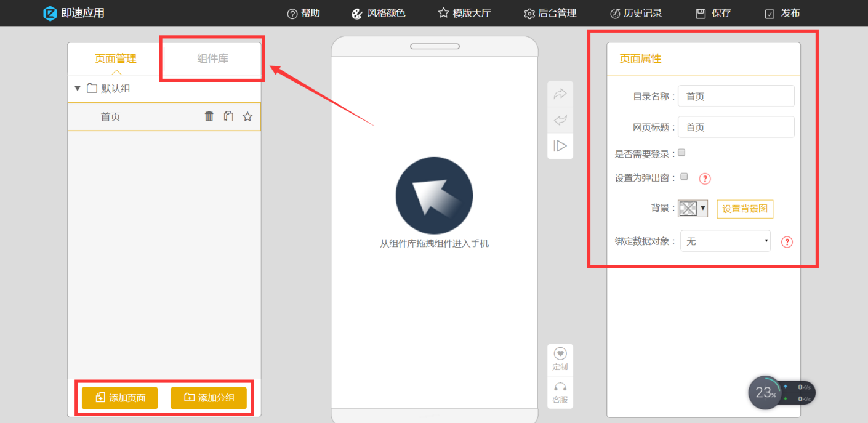Switch to the 组件库 tab
This screenshot has width=868, height=423.
[x=212, y=58]
